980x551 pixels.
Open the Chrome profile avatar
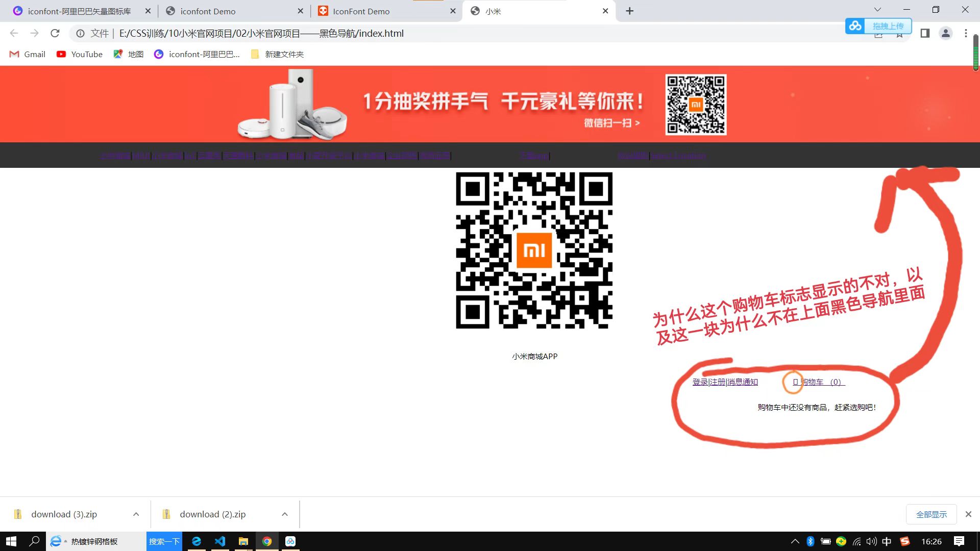946,33
